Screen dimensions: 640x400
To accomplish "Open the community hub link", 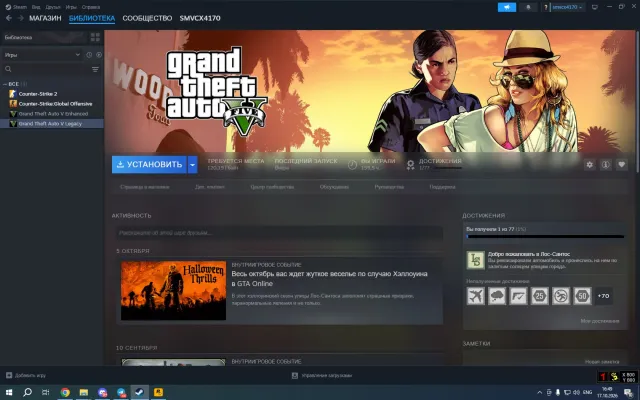I will [272, 187].
